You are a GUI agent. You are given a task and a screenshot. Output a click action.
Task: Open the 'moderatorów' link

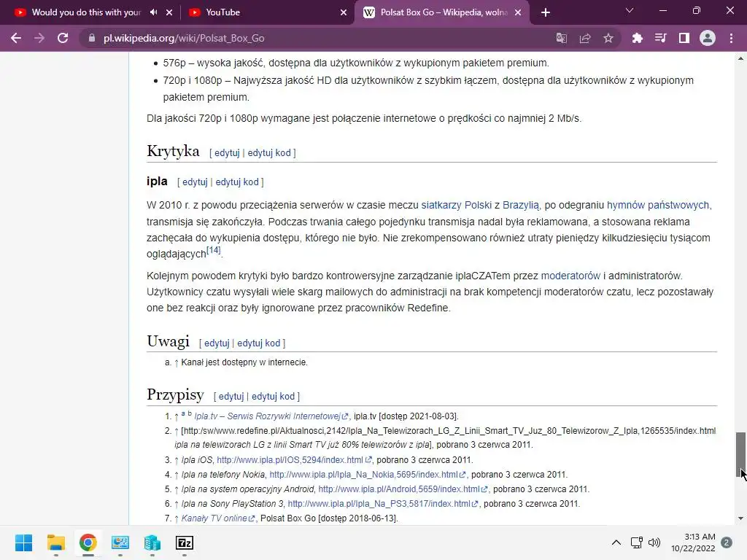pos(570,276)
